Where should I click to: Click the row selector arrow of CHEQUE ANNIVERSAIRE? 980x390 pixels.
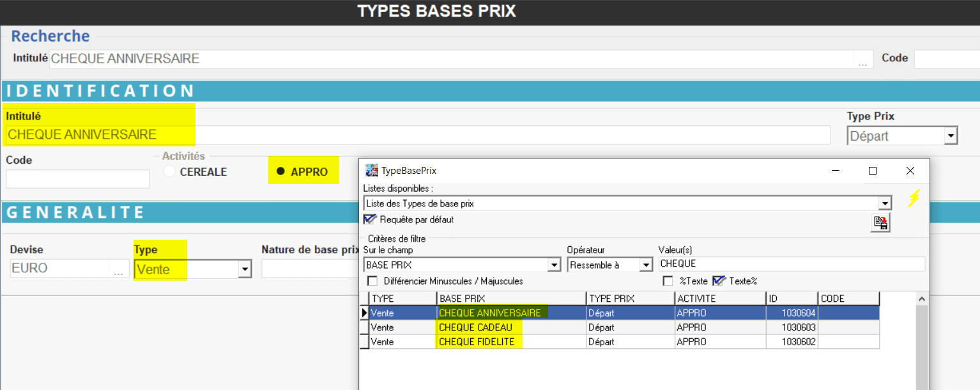[x=365, y=313]
